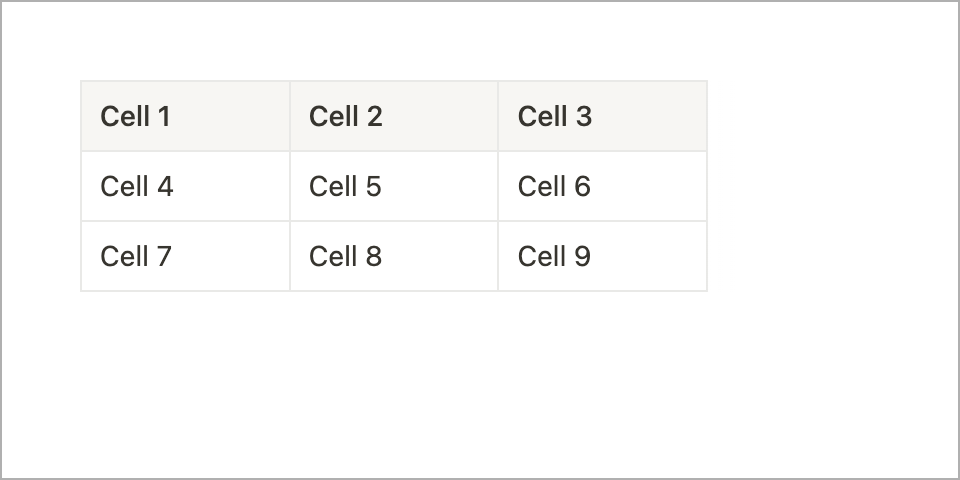The height and width of the screenshot is (480, 960).
Task: Click inside Cell 5
Action: 394,187
